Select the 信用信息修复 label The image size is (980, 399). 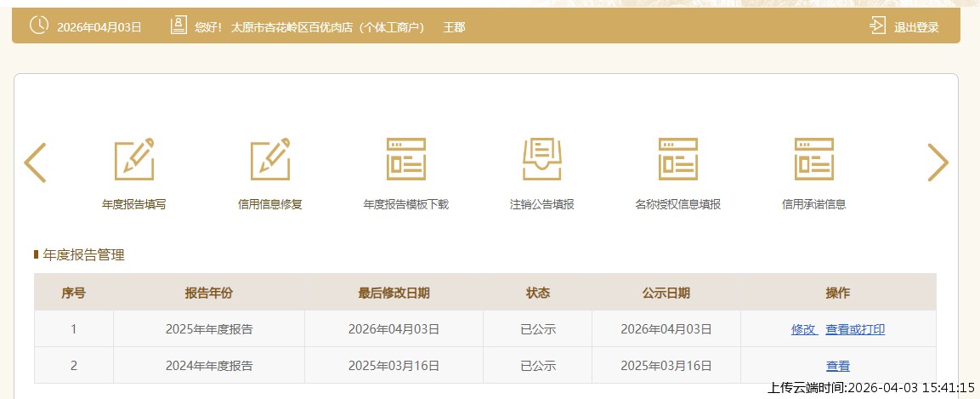click(x=270, y=204)
